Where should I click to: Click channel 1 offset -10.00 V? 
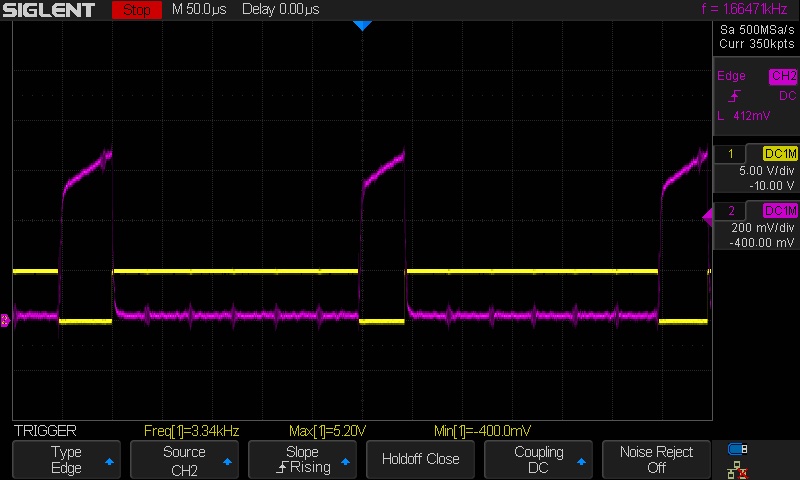click(771, 186)
